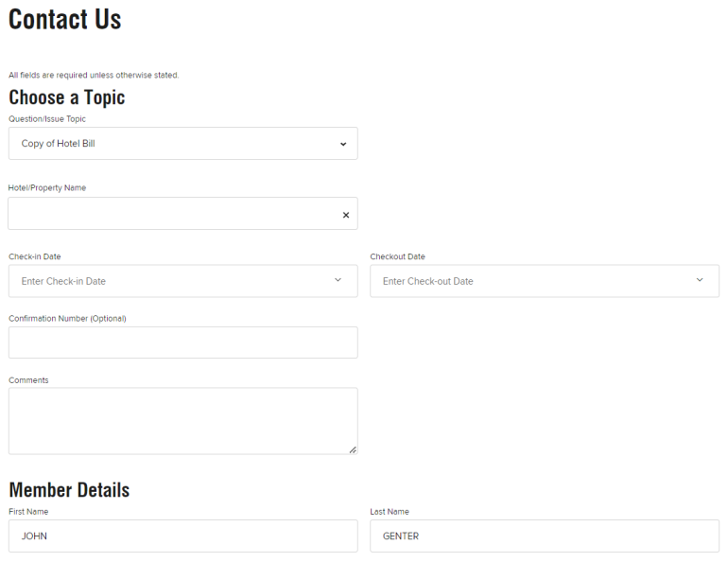This screenshot has height=562, width=728.
Task: Clear the Hotel/Property Name field with X
Action: pos(345,215)
